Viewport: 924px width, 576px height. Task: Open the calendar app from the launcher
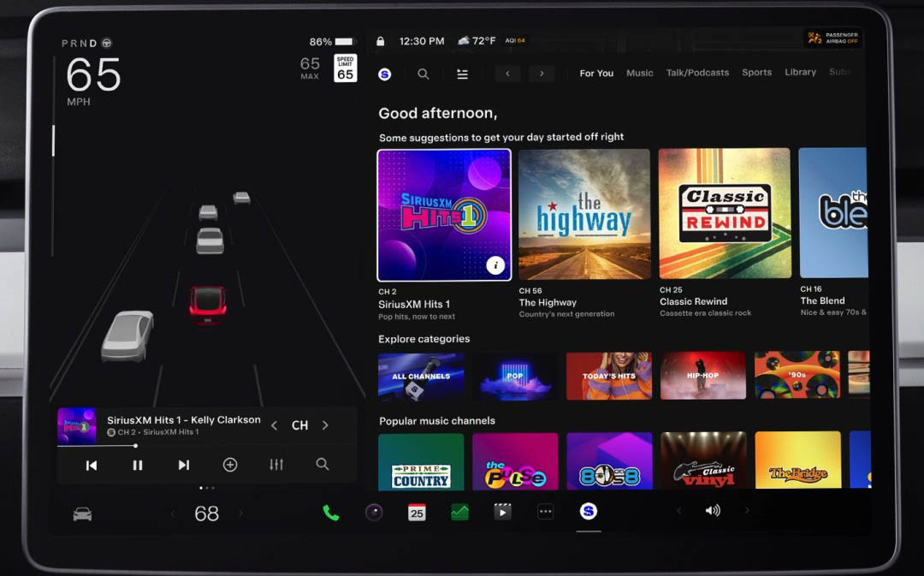417,511
